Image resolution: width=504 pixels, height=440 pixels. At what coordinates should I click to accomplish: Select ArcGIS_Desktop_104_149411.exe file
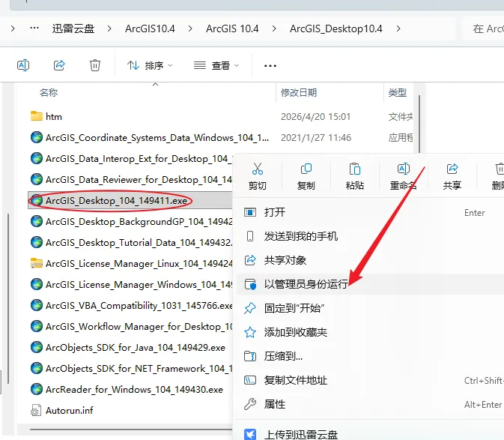point(130,200)
